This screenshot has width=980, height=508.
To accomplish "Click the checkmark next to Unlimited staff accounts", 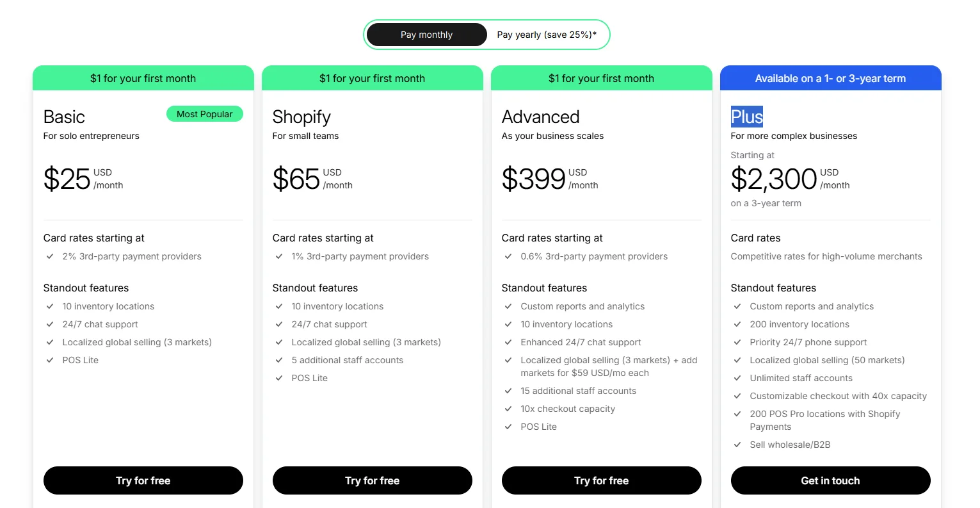I will click(x=737, y=378).
